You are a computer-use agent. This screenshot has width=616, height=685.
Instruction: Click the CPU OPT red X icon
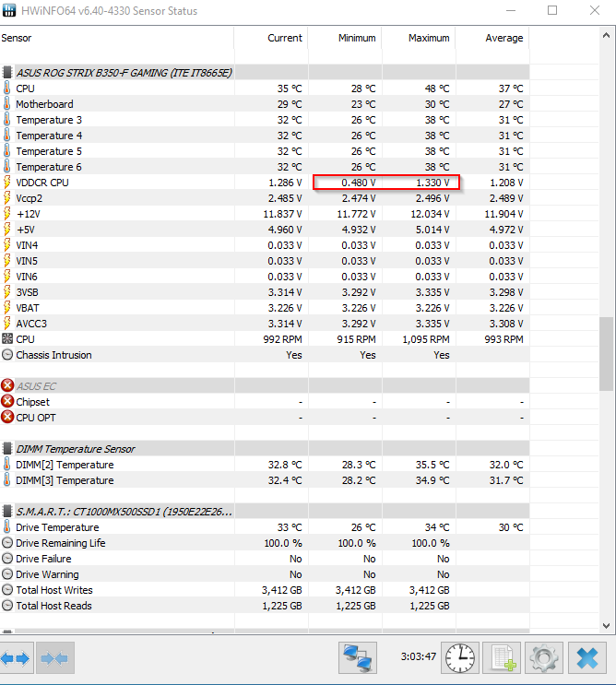click(7, 418)
